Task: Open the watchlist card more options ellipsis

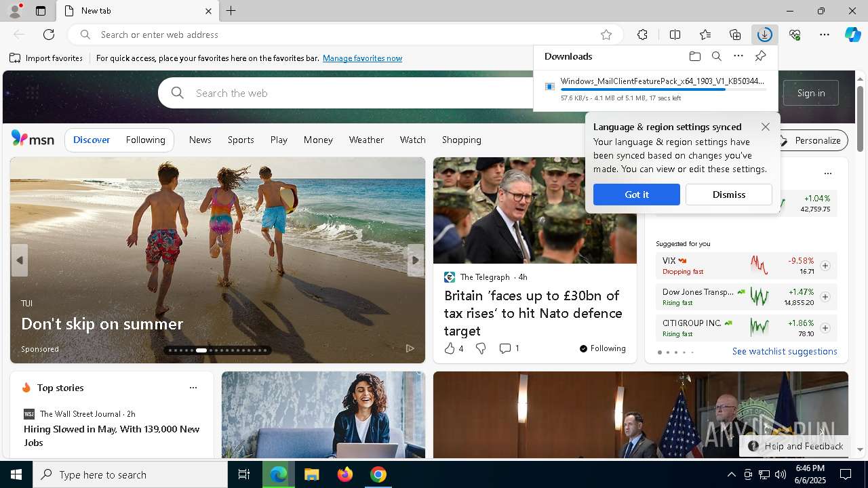Action: [827, 174]
